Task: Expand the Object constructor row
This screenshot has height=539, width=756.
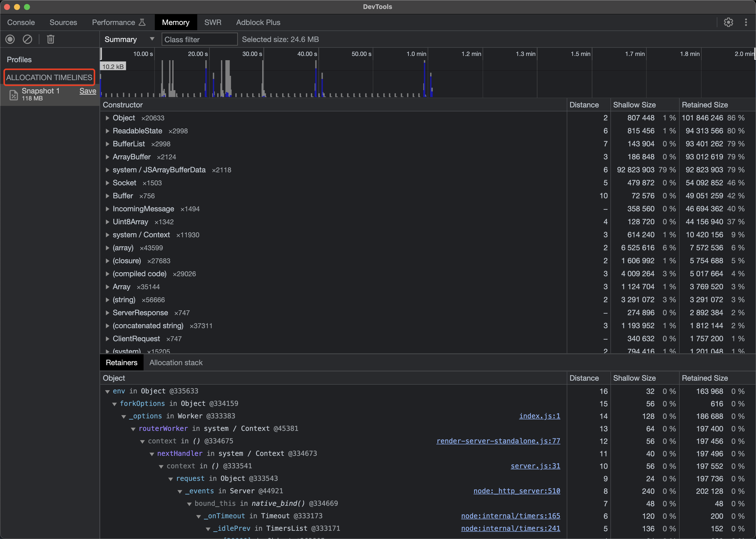Action: click(107, 118)
